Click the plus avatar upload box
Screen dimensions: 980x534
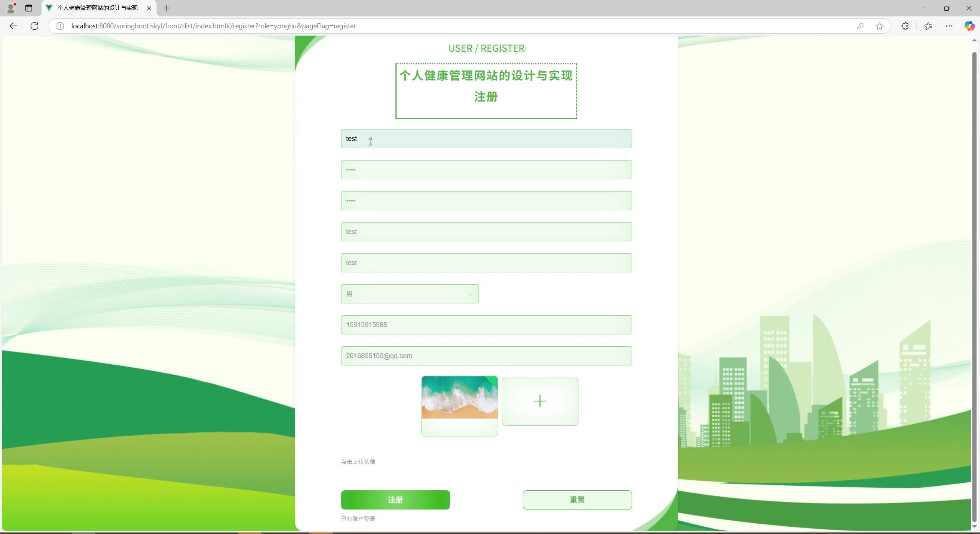pyautogui.click(x=540, y=401)
